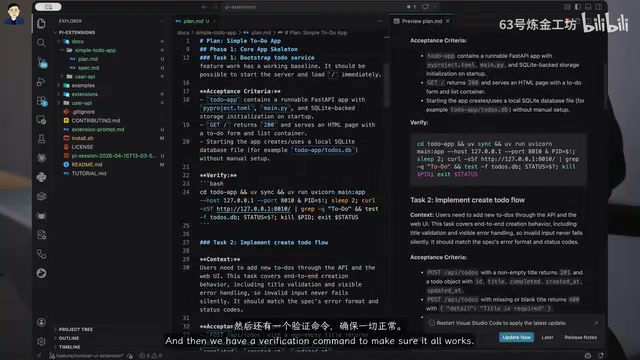The image size is (640, 360).
Task: Open TUTORIAL.md in the Explorer
Action: [x=89, y=173]
